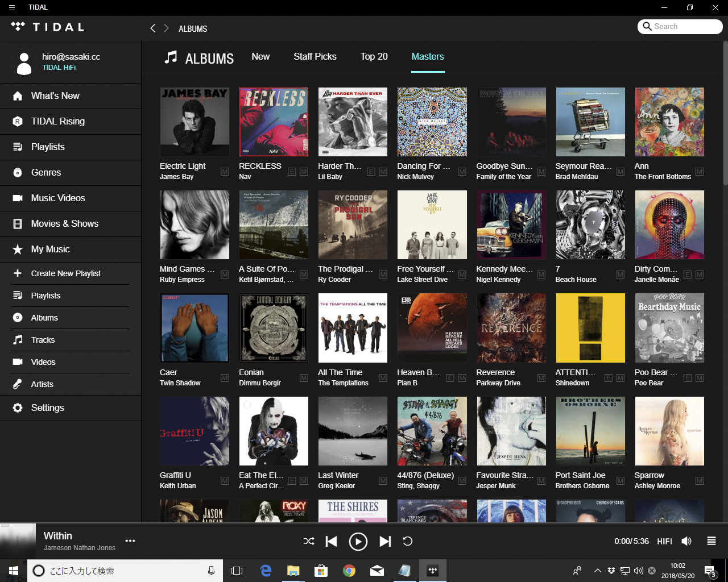This screenshot has width=728, height=582.
Task: Open What's New page
Action: [55, 95]
